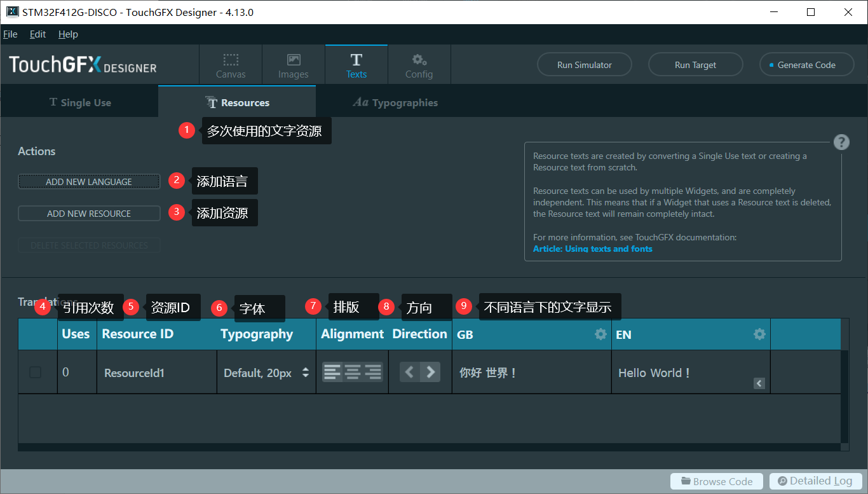Click the Uses column header
The image size is (868, 494).
(x=76, y=334)
